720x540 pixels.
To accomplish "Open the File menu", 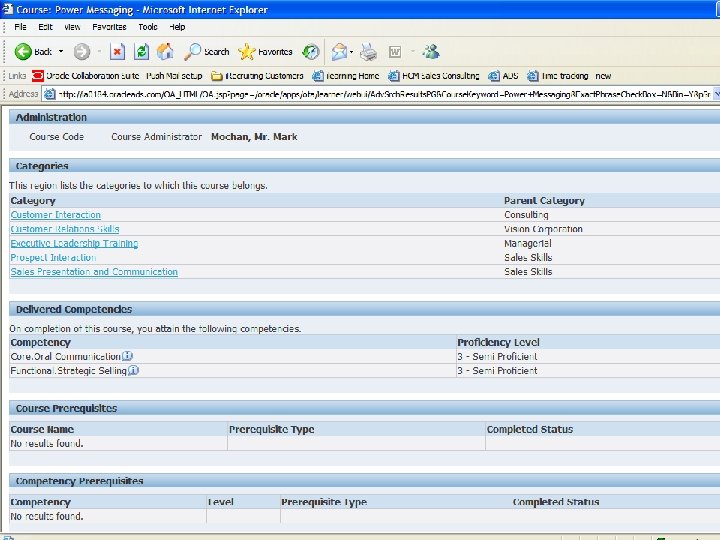I will (20, 27).
